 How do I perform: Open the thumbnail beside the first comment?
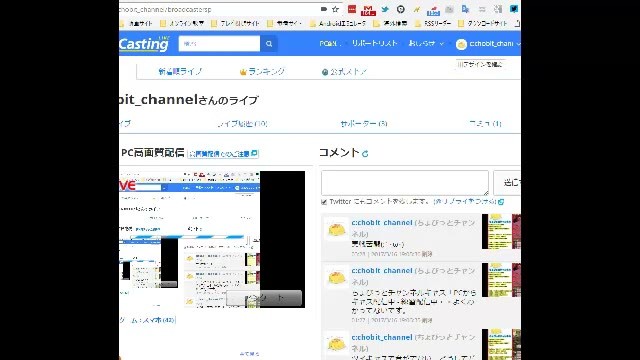(x=501, y=231)
